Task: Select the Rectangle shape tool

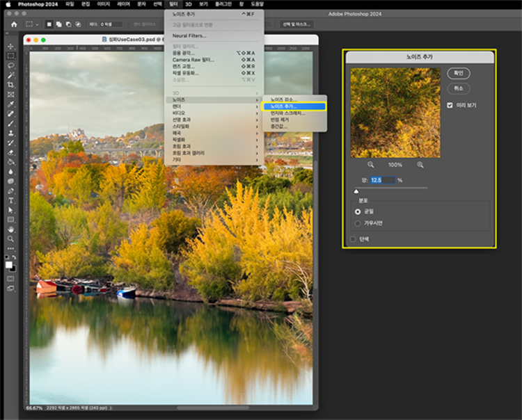Action: coord(10,220)
